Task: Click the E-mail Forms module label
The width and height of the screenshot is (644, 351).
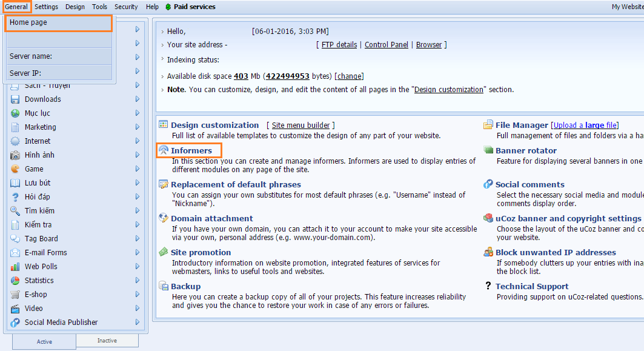Action: (45, 253)
